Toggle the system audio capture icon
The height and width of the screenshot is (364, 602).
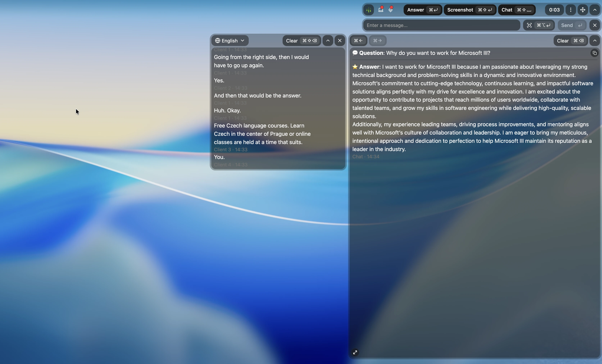pyautogui.click(x=381, y=10)
